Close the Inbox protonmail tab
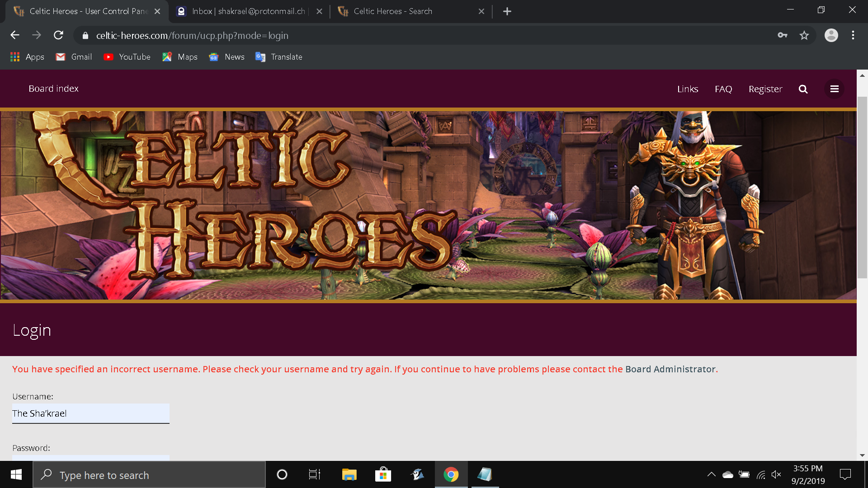 (x=320, y=11)
